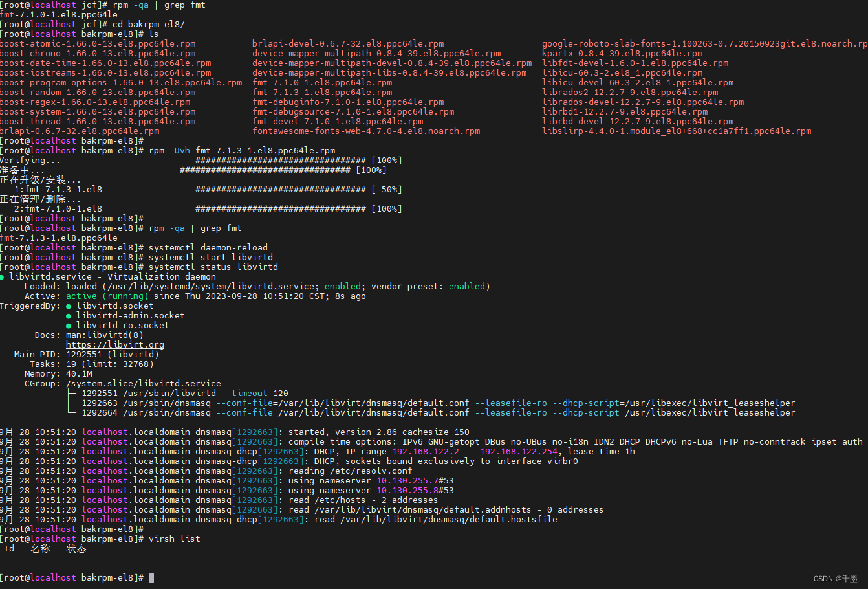
Task: Click the '2:fmt-7.1.0-1.el8' cleanup entry
Action: click(x=58, y=209)
